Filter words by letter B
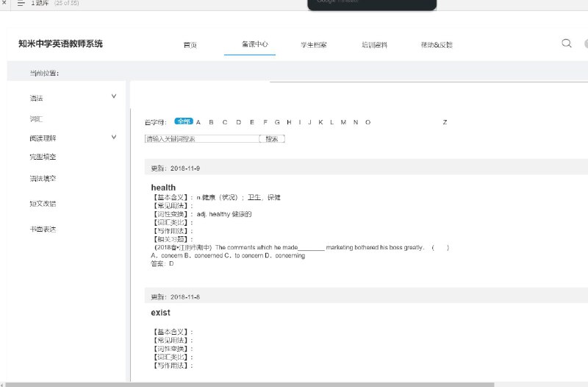Screen dimensions: 588x387 pyautogui.click(x=212, y=122)
